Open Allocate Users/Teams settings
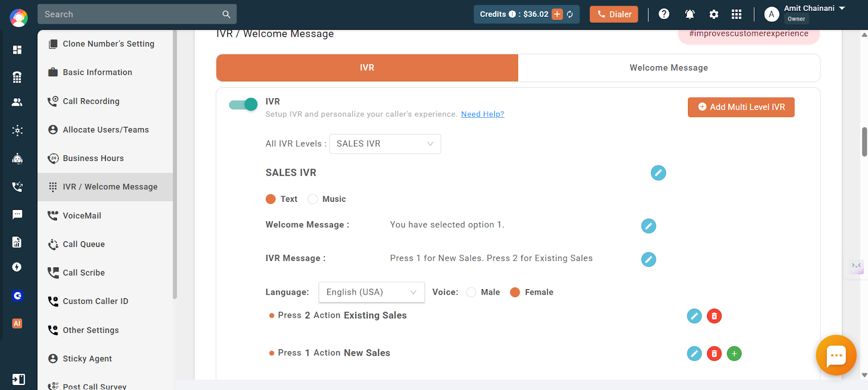The height and width of the screenshot is (390, 868). (105, 130)
